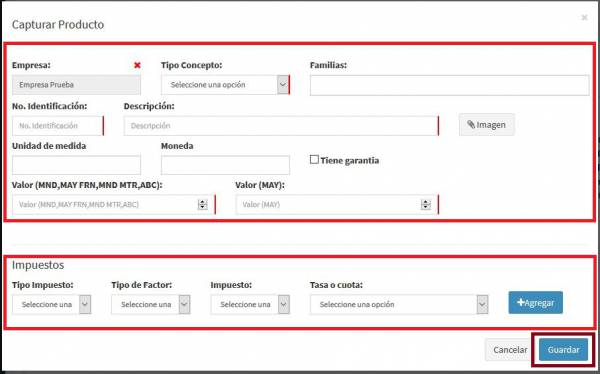The width and height of the screenshot is (600, 374).
Task: Click the red X next to Empresa
Action: [x=137, y=65]
